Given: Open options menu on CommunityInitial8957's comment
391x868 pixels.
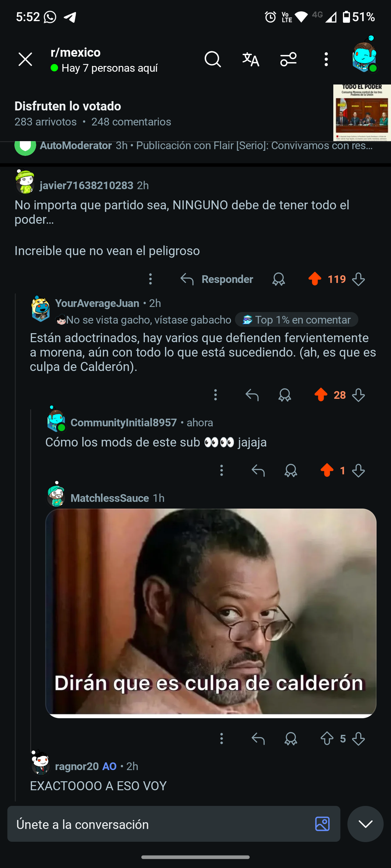Looking at the screenshot, I should click(x=222, y=470).
